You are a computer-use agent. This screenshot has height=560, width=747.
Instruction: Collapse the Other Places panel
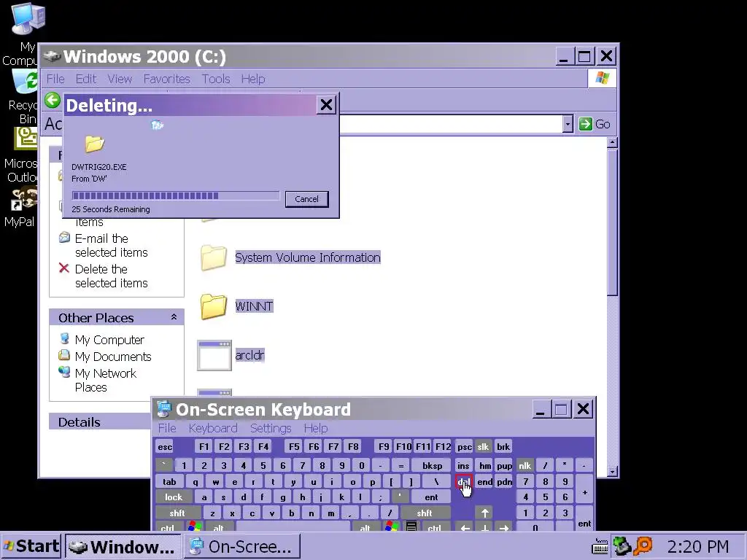174,317
